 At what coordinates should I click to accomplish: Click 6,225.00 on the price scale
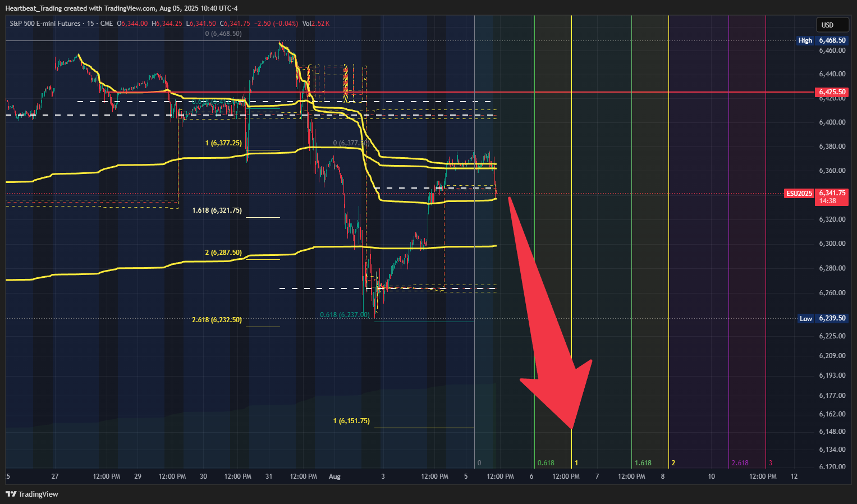pyautogui.click(x=832, y=336)
